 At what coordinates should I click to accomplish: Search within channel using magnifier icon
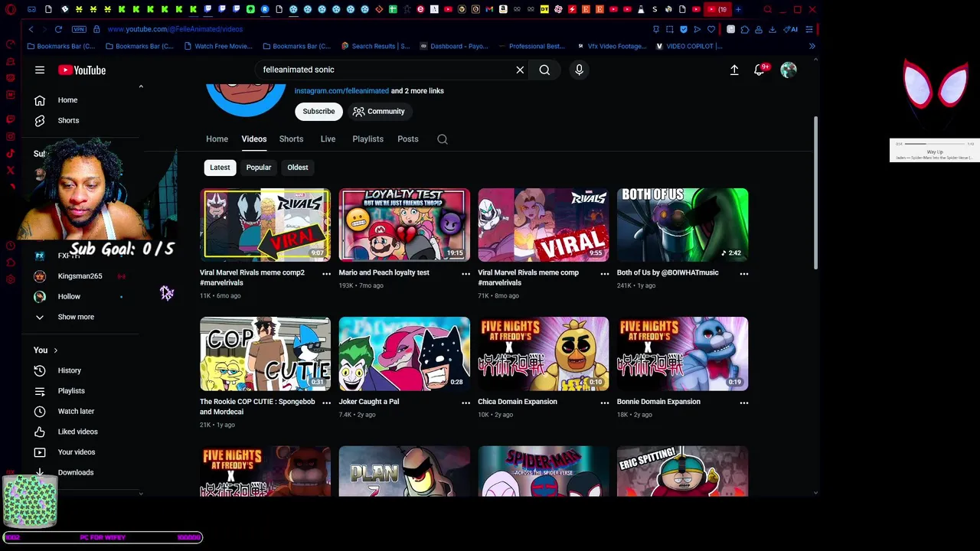pyautogui.click(x=443, y=139)
